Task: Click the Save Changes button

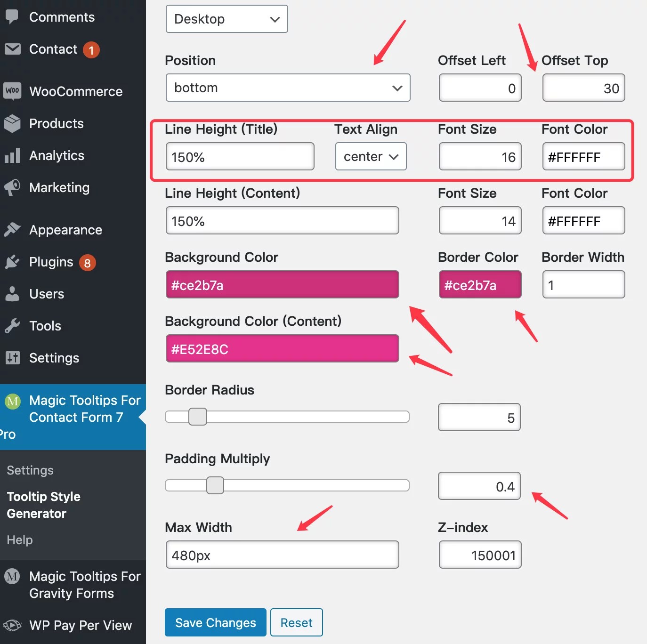Action: coord(215,622)
